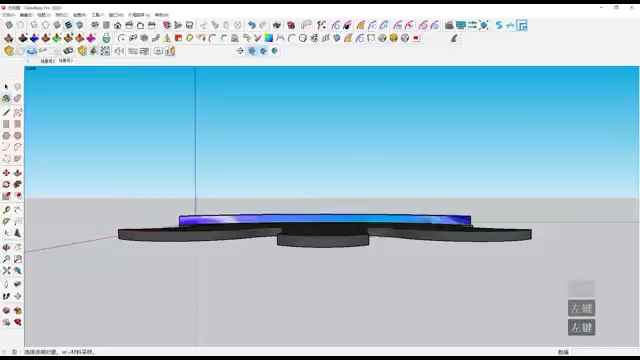Image resolution: width=640 pixels, height=360 pixels.
Task: Pick the Eraser tool
Action: [x=18, y=98]
